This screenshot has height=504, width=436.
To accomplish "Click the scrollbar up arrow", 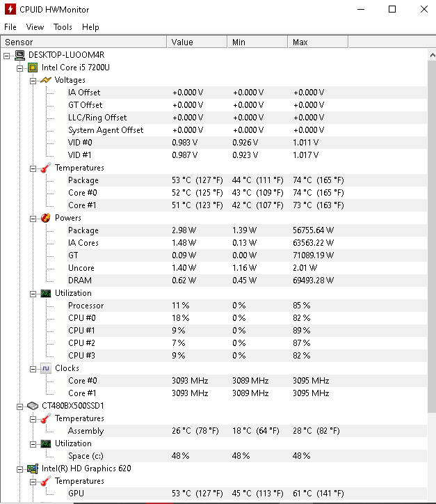I will 432,55.
